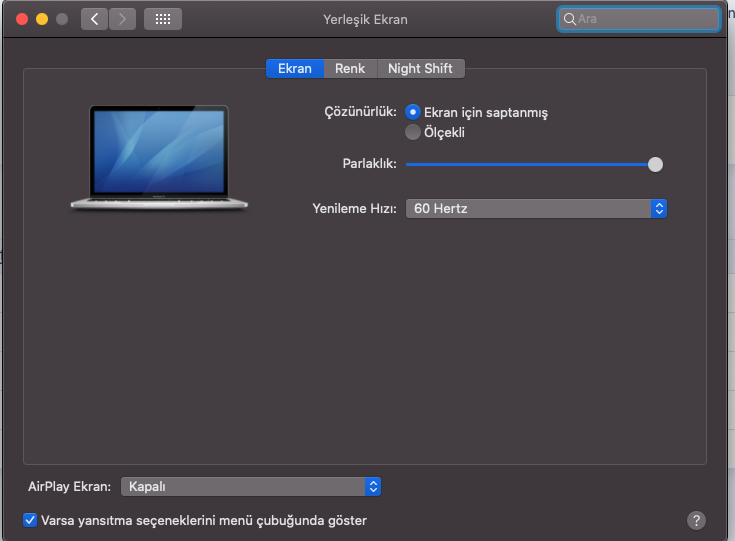This screenshot has height=541, width=735.
Task: Click the Parlaklık brightness slider knob
Action: point(655,164)
